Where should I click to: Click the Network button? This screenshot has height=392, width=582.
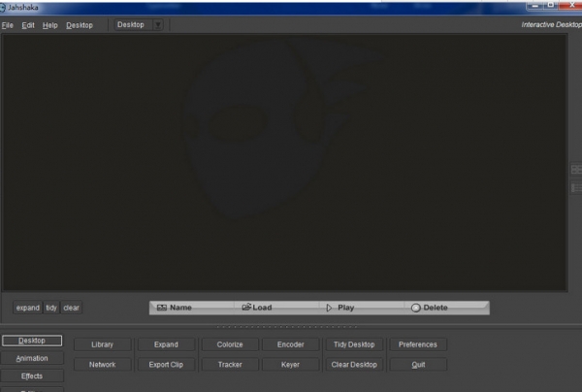[103, 365]
